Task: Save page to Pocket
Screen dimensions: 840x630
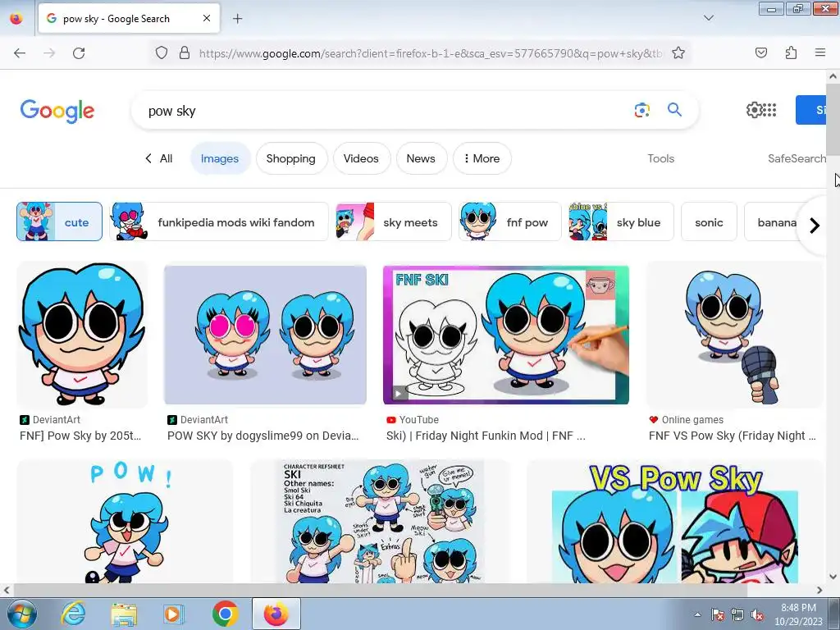Action: pos(760,52)
